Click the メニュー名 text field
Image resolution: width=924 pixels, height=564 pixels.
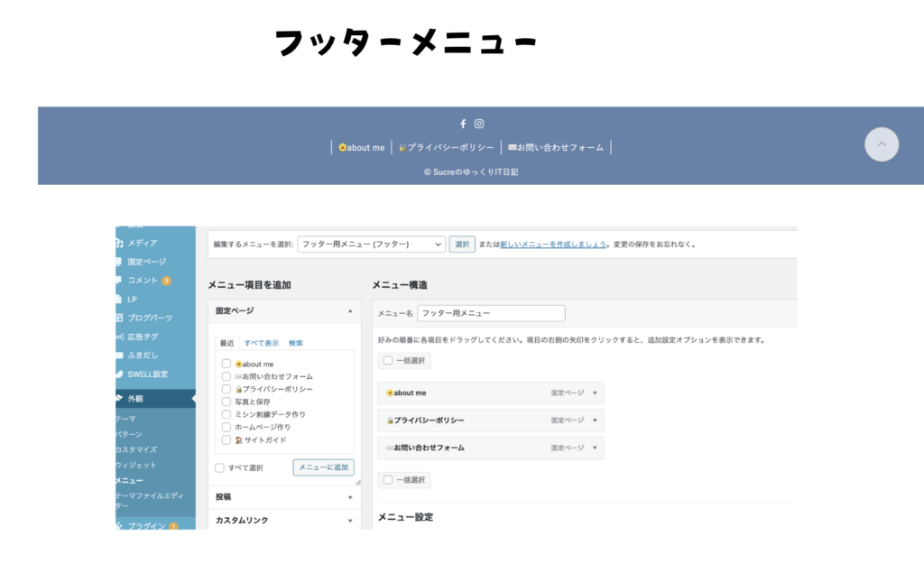[x=491, y=313]
